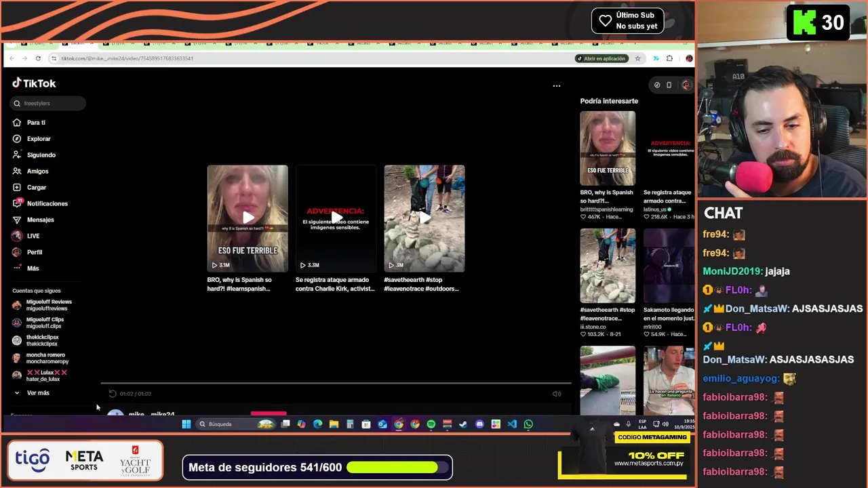868x488 pixels.
Task: Open followed account Migueluff Clips
Action: [x=38, y=323]
